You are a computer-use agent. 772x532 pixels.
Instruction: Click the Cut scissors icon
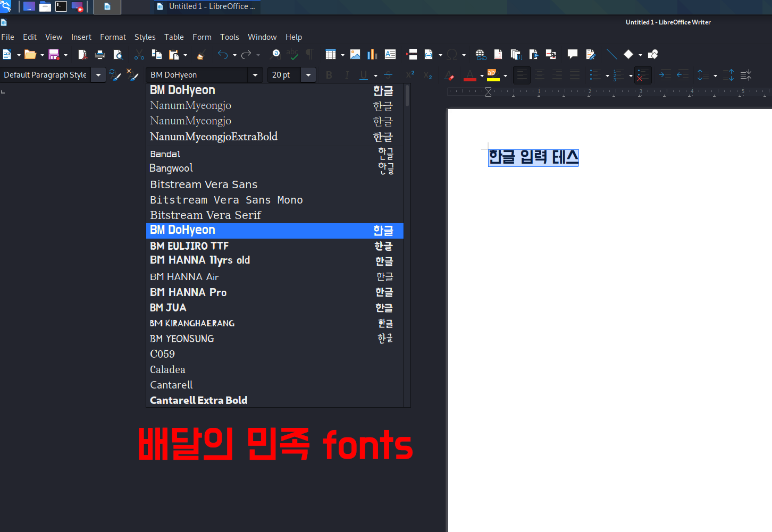pos(139,54)
